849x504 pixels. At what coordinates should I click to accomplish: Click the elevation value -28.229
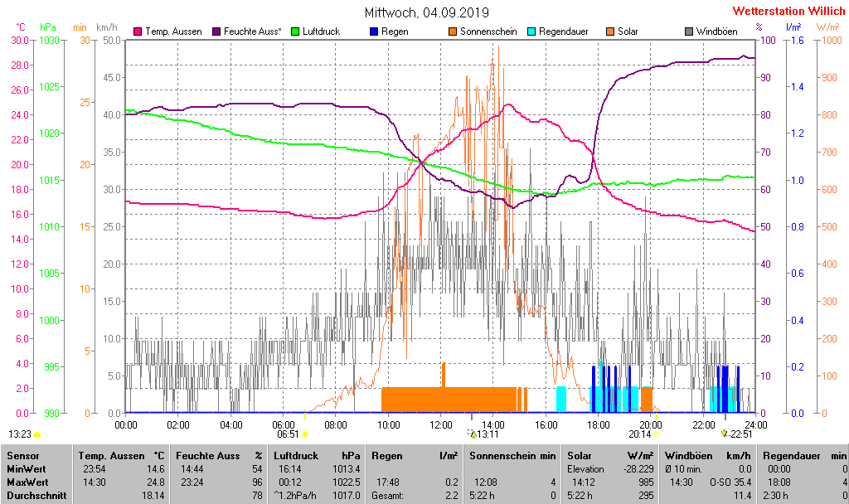click(x=638, y=469)
